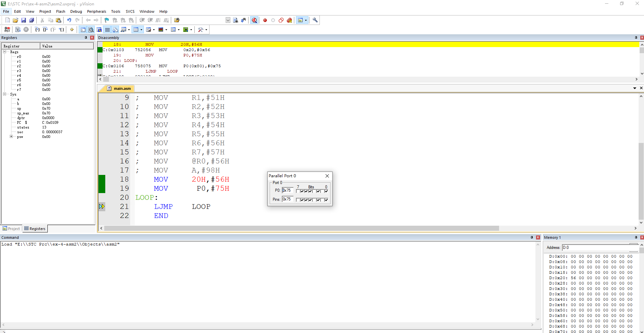The height and width of the screenshot is (333, 644).
Task: Click the Run to cursor line icon
Action: [61, 30]
